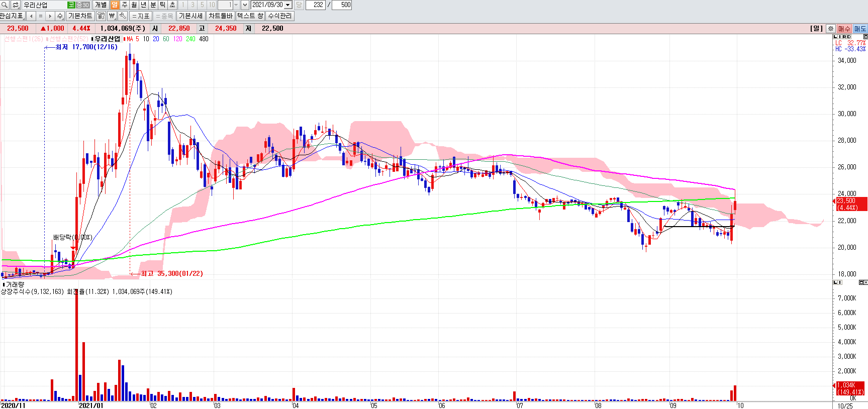Open the 텍스트 창 tab

point(250,16)
